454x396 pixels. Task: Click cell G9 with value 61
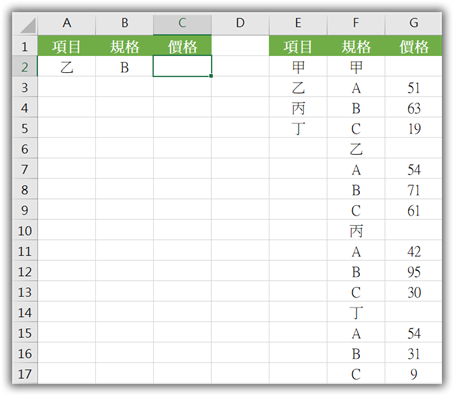[414, 210]
